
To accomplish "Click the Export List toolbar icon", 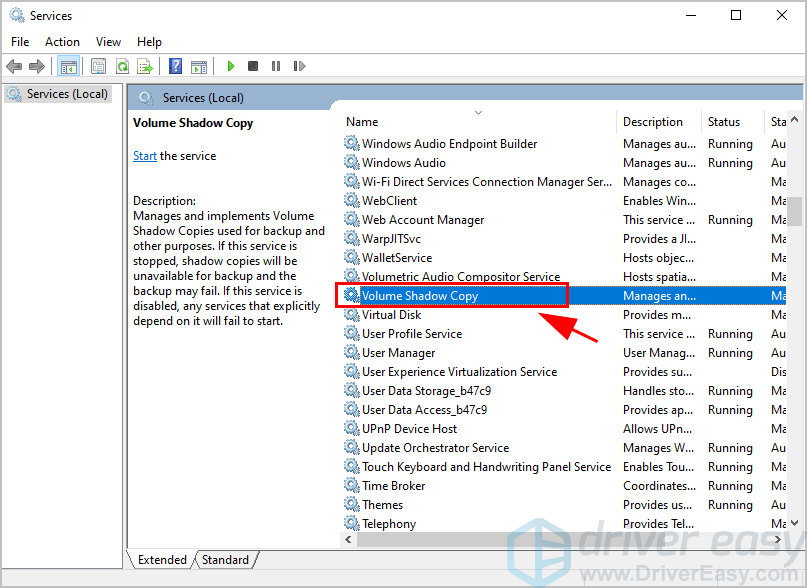I will coord(145,66).
